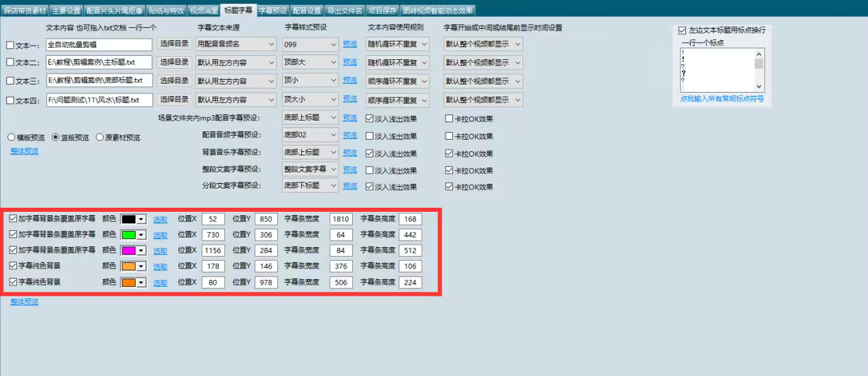This screenshot has width=868, height=376.
Task: Click 选取 link beside green color swatch
Action: click(160, 235)
